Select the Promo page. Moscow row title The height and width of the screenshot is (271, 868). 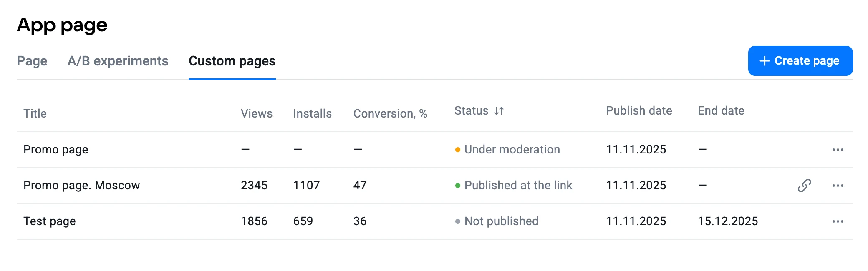(x=82, y=185)
